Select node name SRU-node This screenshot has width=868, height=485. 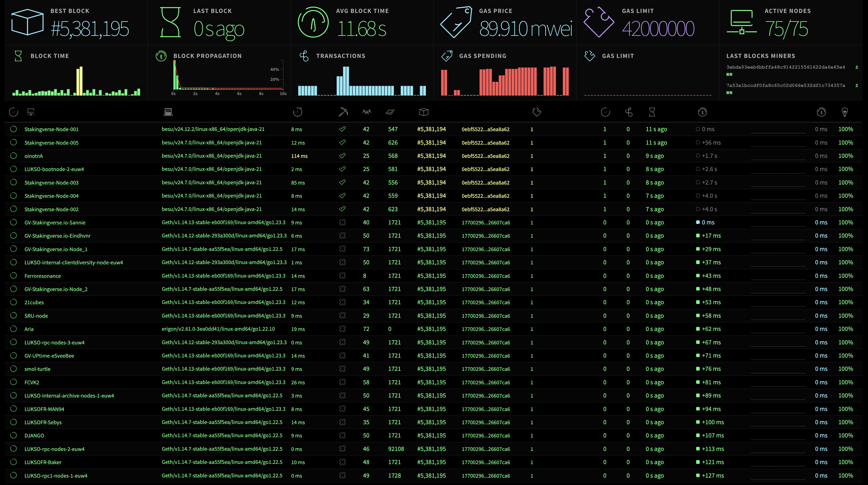click(x=36, y=316)
